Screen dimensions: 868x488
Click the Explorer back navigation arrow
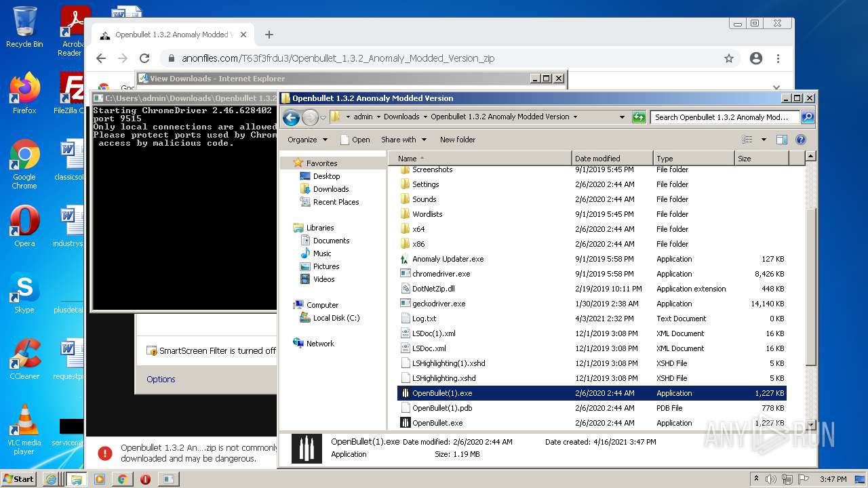(x=292, y=118)
